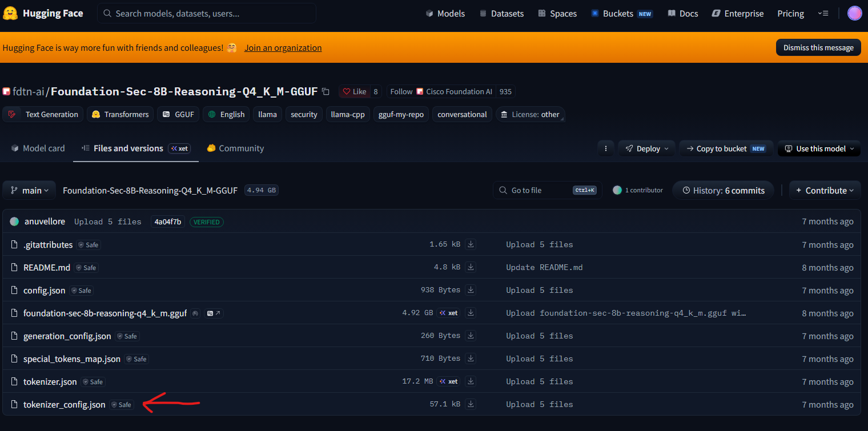
Task: Download generation_config.json file
Action: click(x=471, y=336)
